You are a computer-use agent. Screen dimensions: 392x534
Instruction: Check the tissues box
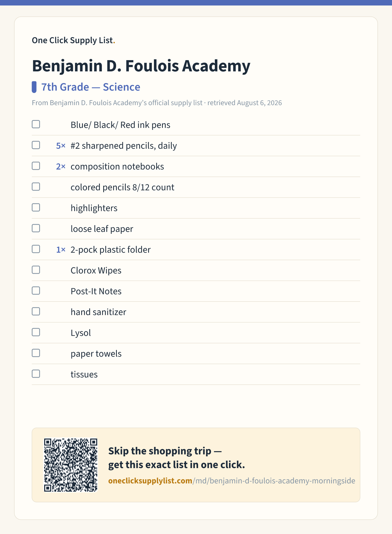tap(36, 374)
